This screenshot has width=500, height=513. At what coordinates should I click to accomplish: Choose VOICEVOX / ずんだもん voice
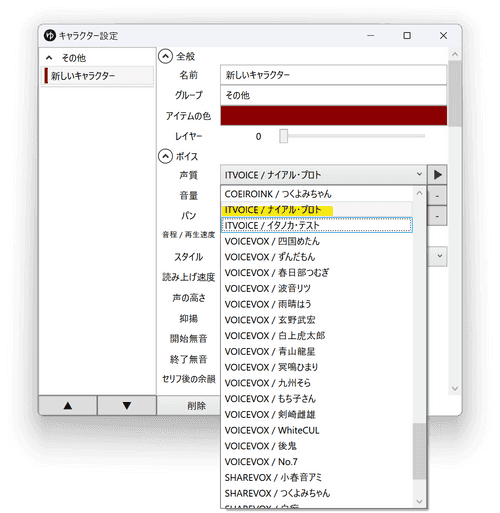(x=317, y=257)
